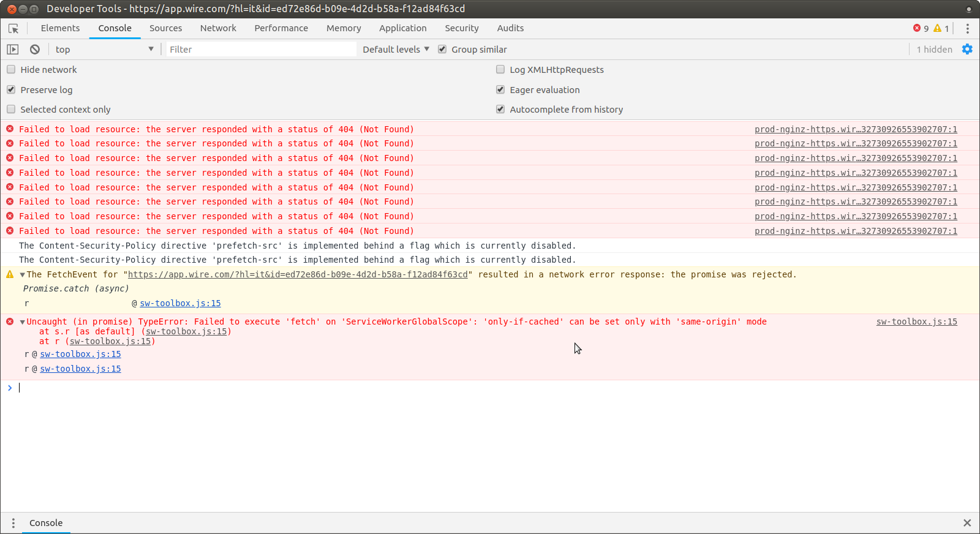The width and height of the screenshot is (980, 534).
Task: Open the Default levels dropdown
Action: (x=396, y=50)
